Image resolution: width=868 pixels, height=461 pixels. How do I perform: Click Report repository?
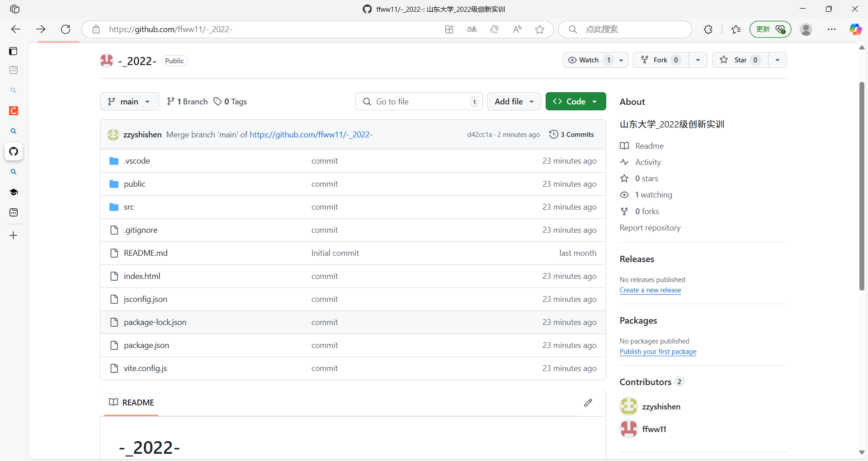point(650,228)
